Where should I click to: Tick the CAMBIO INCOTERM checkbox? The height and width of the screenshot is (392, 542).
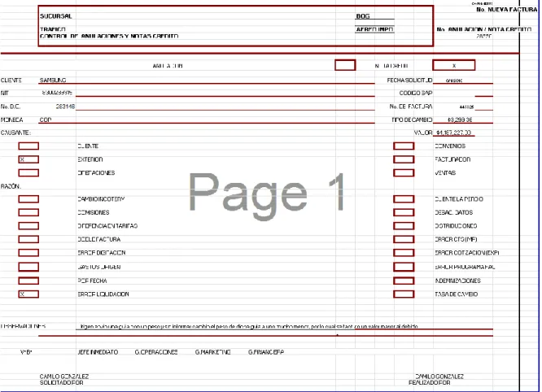[28, 199]
